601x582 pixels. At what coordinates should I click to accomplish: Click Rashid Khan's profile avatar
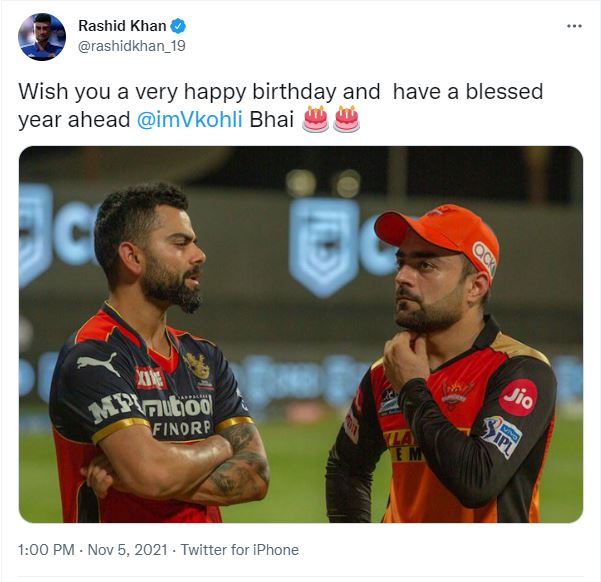pyautogui.click(x=42, y=37)
